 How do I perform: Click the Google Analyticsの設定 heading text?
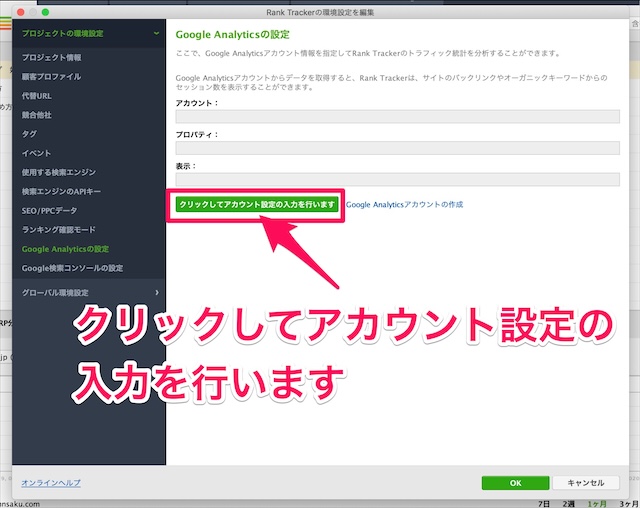tap(233, 35)
